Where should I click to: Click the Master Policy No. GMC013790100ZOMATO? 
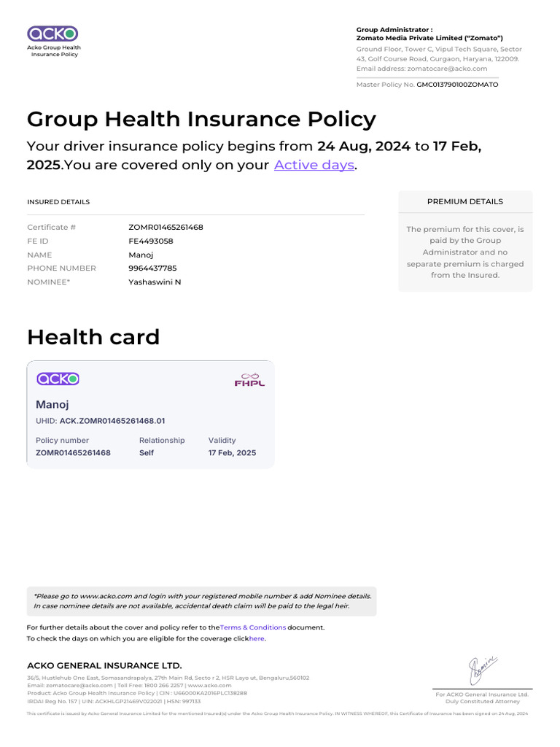click(457, 85)
